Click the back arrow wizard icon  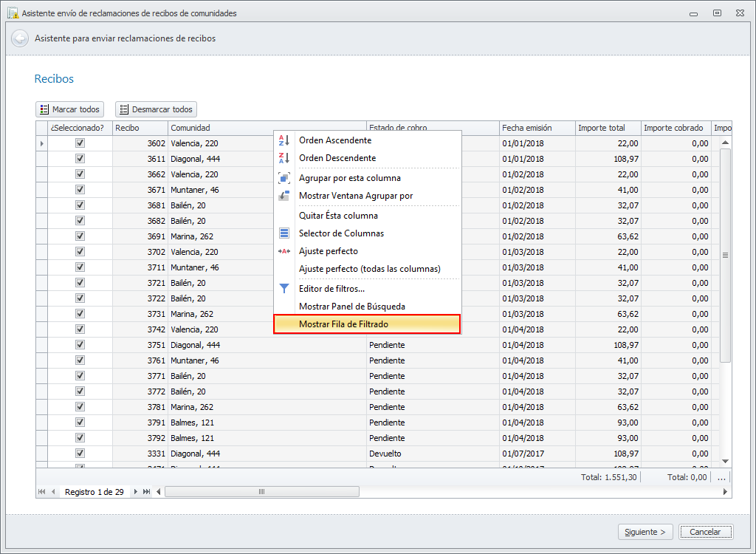pyautogui.click(x=20, y=38)
